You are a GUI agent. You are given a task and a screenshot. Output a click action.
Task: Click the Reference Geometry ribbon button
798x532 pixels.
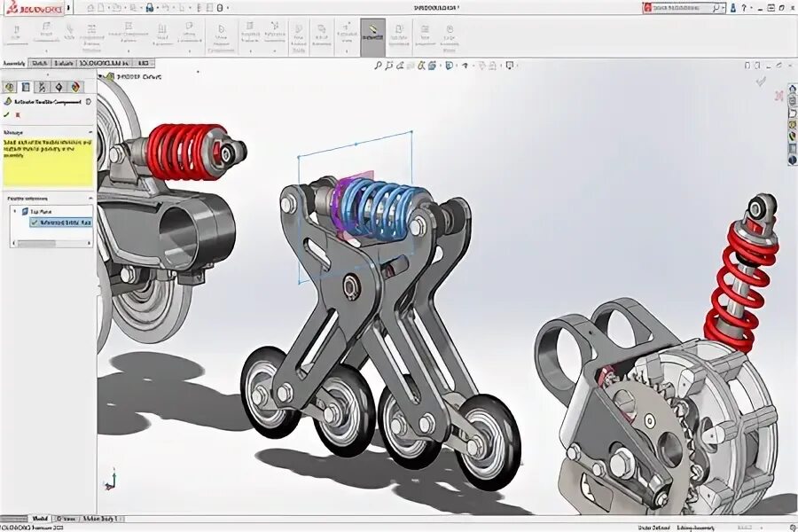[275, 33]
